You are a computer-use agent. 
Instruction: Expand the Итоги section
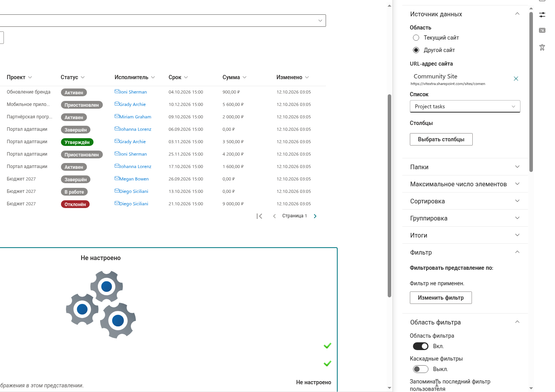[x=465, y=235]
